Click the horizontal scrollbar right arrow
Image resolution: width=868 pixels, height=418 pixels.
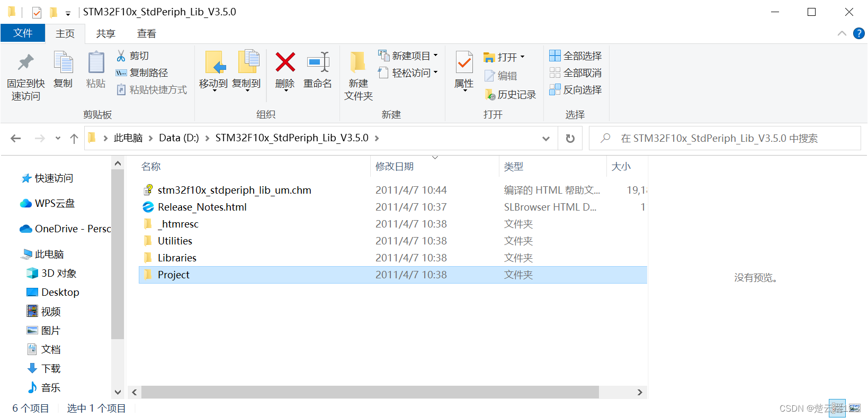coord(640,392)
